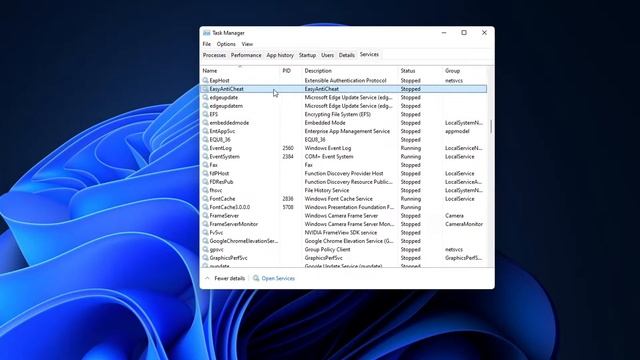Click the service icon beside fdPHost
640x360 pixels.
205,173
